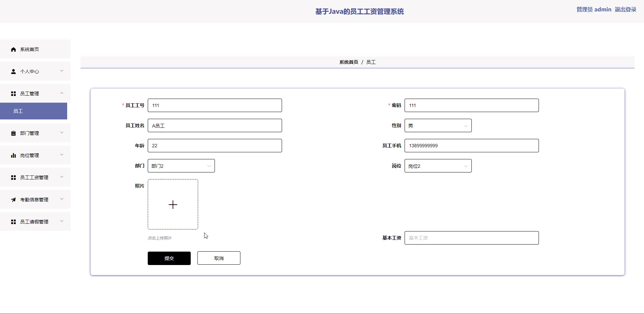Click the person icon beside 个人中心
The width and height of the screenshot is (644, 314).
coord(13,71)
